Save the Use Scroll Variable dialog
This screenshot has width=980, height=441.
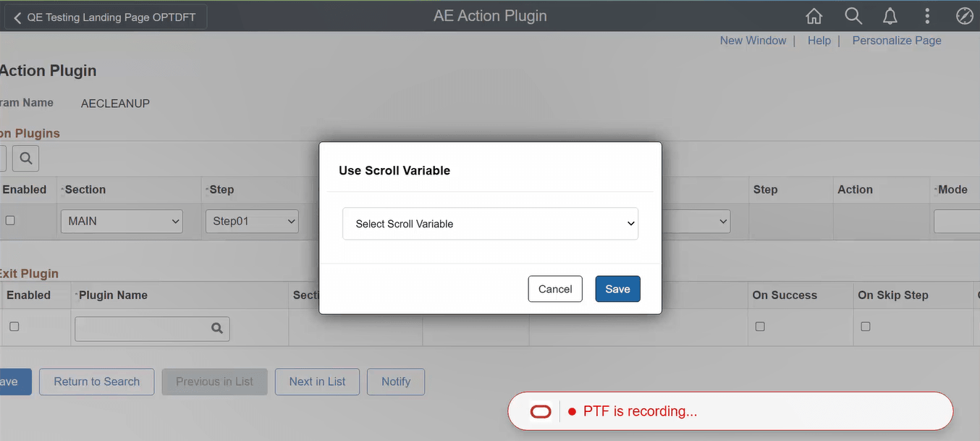[617, 288]
